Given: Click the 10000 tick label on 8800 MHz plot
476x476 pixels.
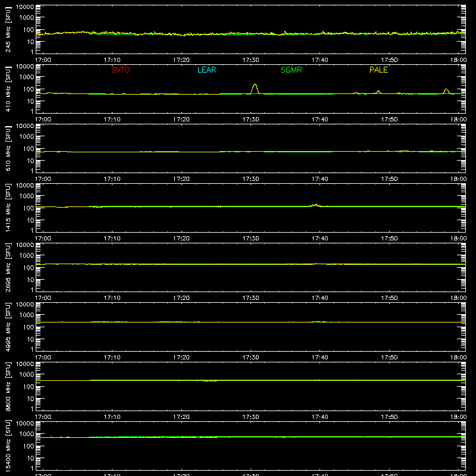Looking at the screenshot, I should 25,364.
